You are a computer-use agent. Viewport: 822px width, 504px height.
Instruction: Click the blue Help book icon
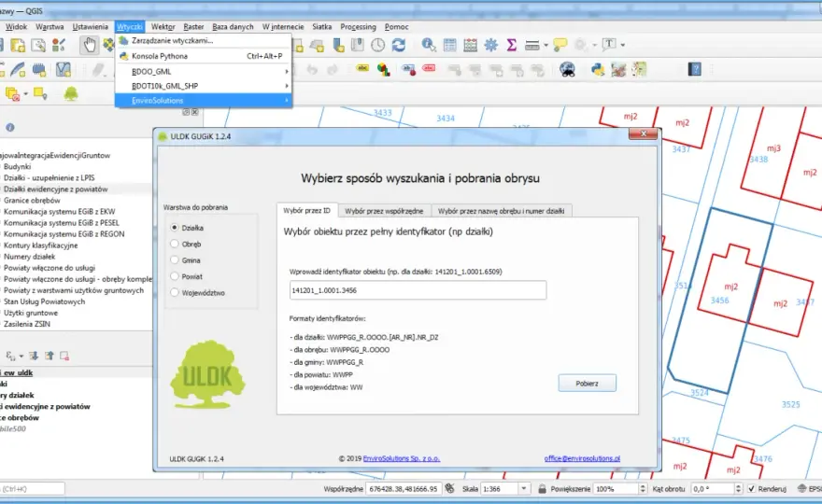click(695, 69)
